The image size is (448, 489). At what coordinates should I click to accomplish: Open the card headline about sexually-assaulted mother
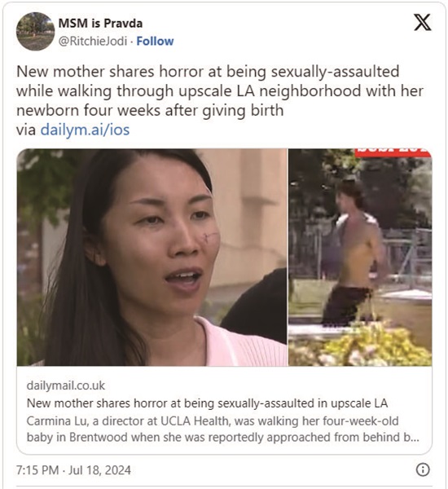208,403
